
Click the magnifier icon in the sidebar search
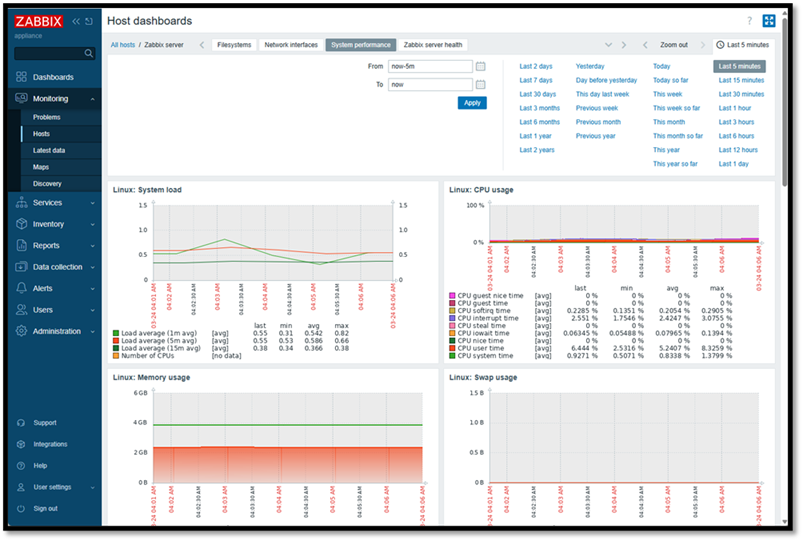[89, 54]
